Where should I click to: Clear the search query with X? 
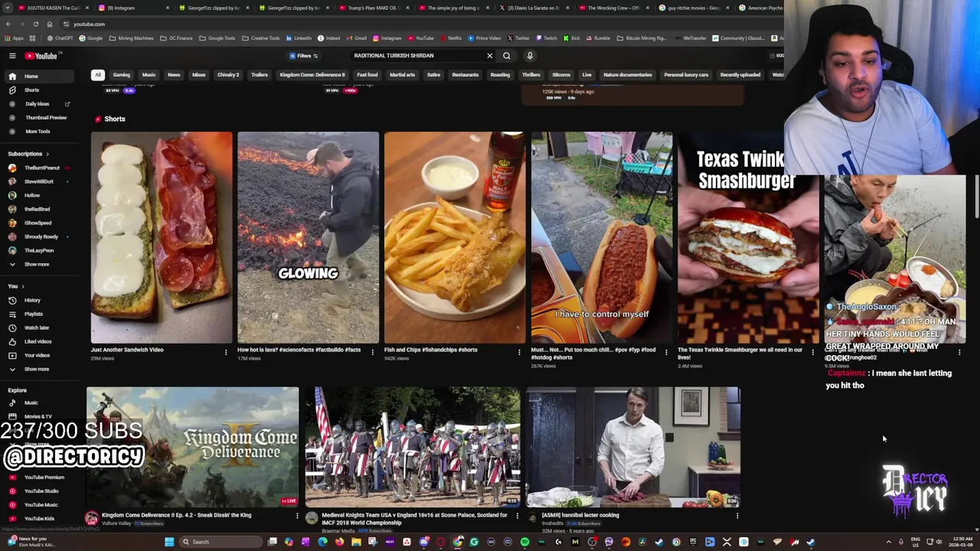point(490,56)
